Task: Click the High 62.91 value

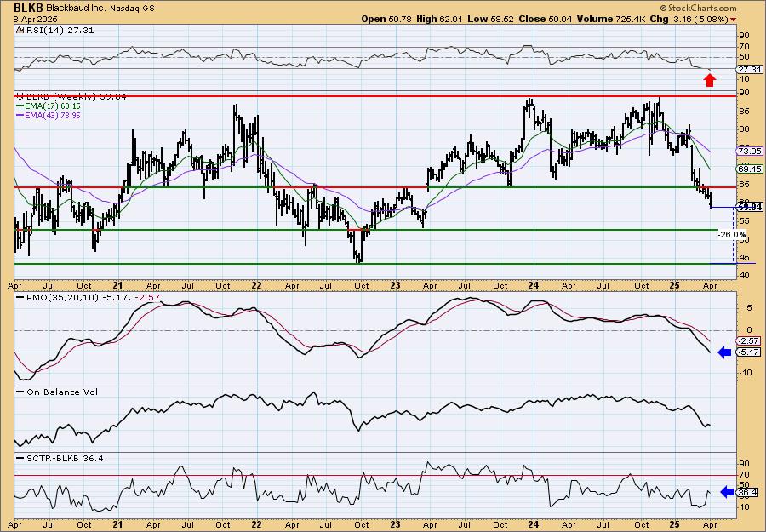Action: [440, 19]
